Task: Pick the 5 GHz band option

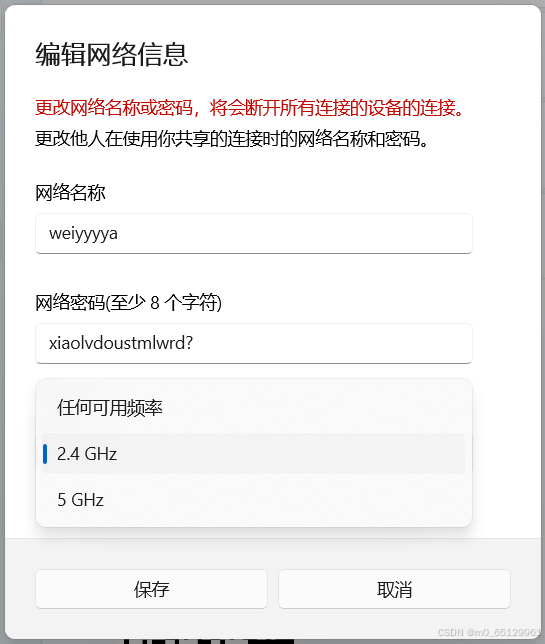Action: pos(254,499)
